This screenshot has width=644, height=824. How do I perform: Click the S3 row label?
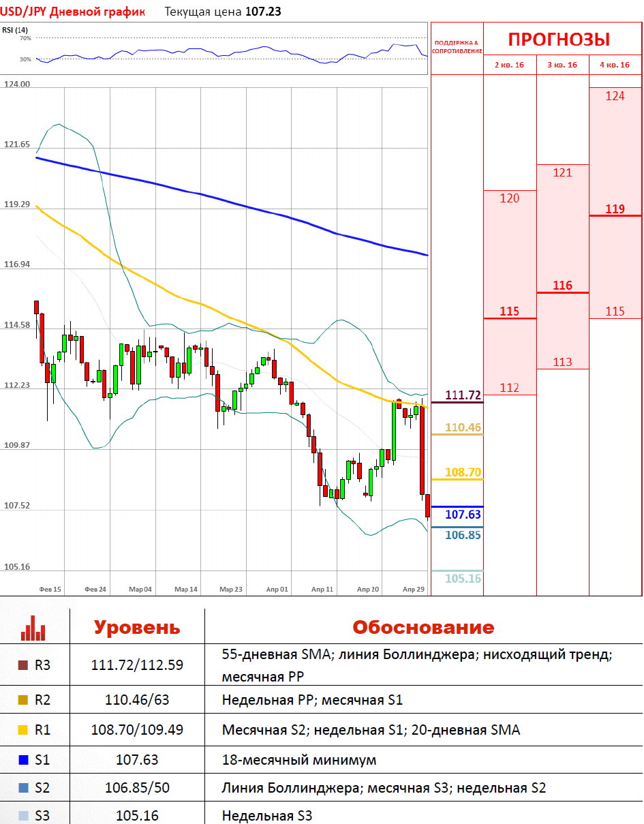[x=42, y=815]
